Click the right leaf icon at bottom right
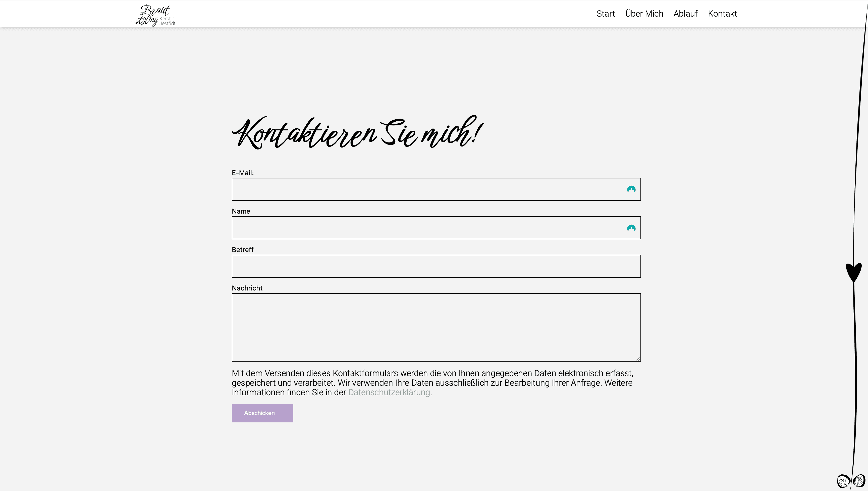 click(859, 480)
